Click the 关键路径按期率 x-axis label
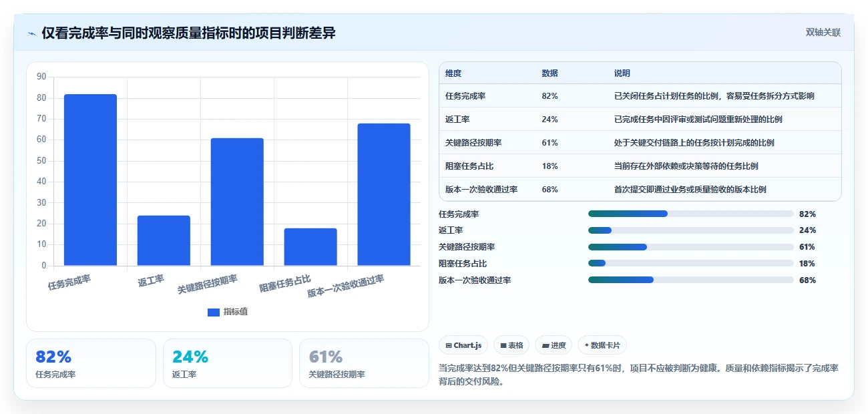868x414 pixels. (x=208, y=284)
